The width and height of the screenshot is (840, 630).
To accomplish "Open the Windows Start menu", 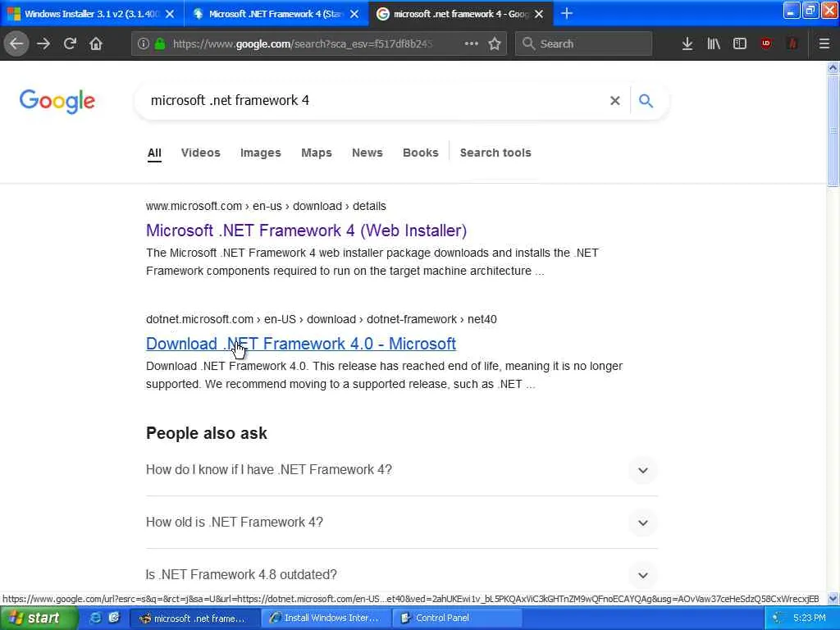I will [x=38, y=618].
